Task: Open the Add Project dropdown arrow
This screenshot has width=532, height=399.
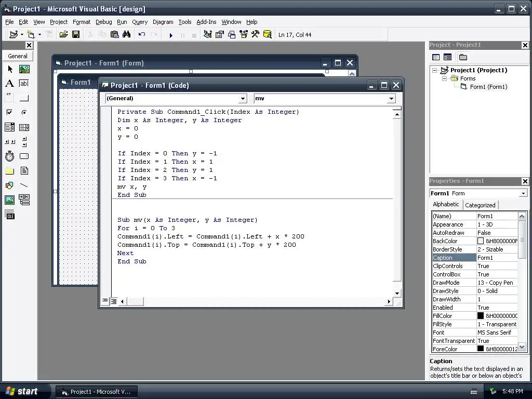Action: point(22,35)
